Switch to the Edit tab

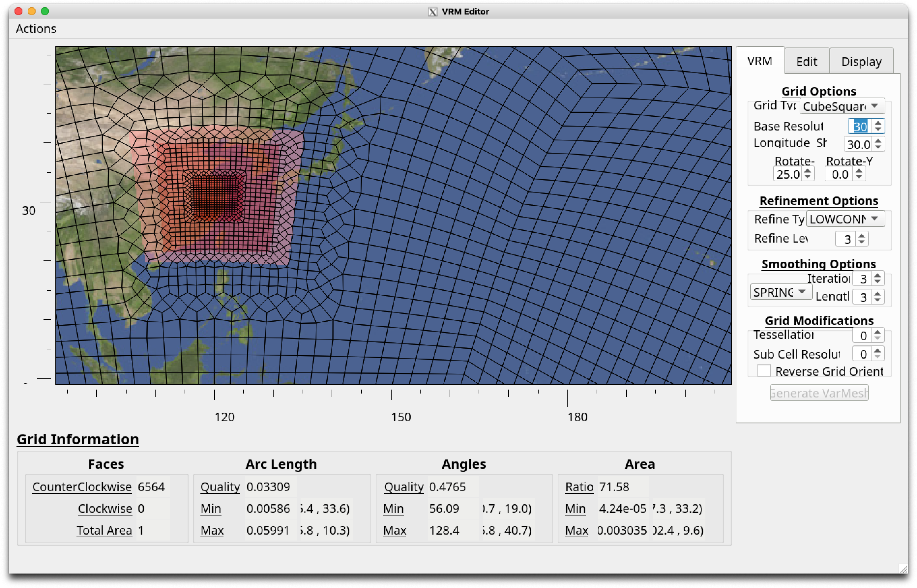(806, 62)
